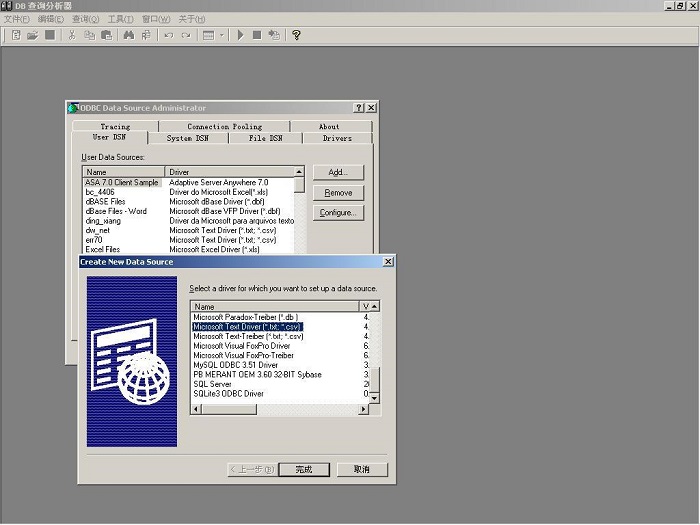Switch to the About tab

(329, 126)
